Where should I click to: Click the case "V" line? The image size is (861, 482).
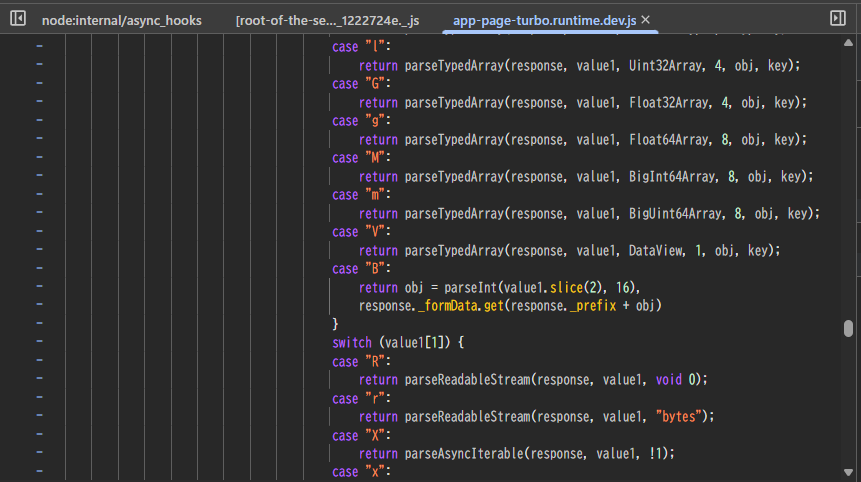[361, 232]
